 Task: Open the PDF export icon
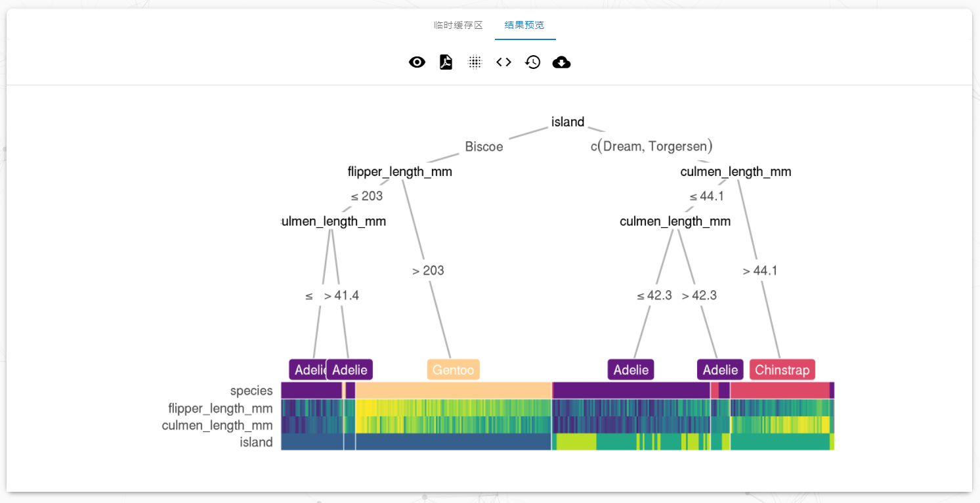pyautogui.click(x=446, y=62)
